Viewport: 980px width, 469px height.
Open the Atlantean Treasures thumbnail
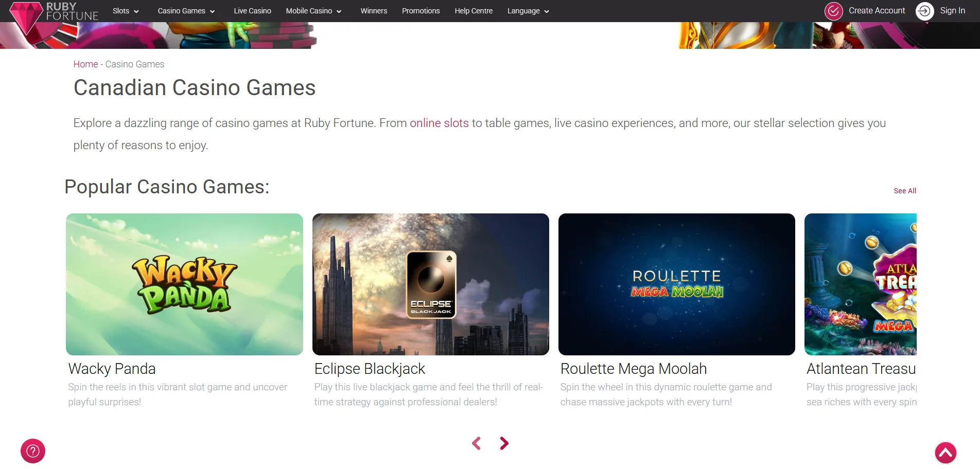click(x=861, y=284)
